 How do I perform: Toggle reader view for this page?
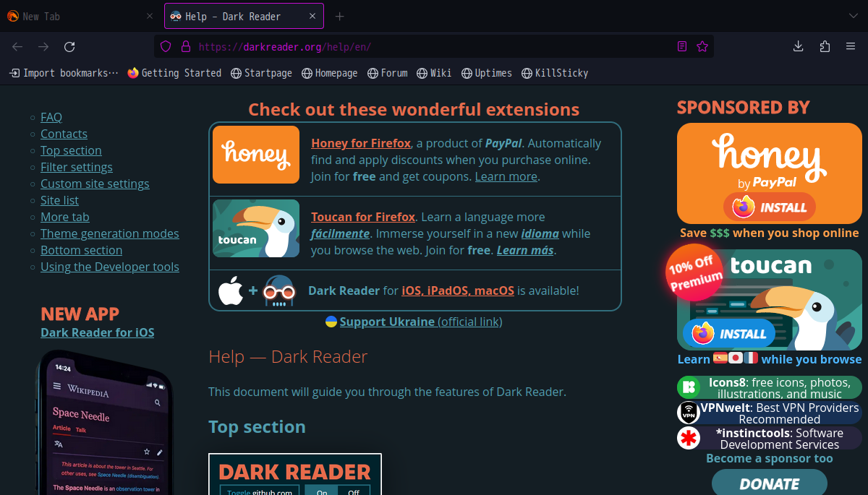[x=682, y=47]
